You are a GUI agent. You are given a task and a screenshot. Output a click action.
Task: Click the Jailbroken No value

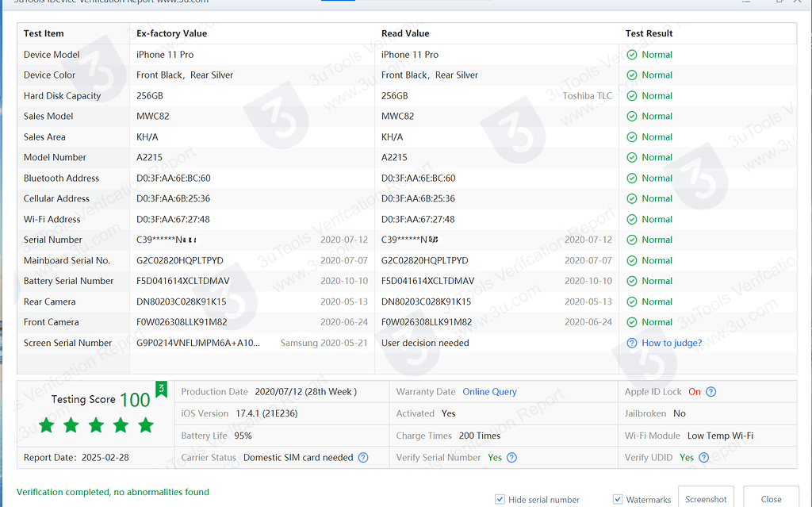(680, 413)
